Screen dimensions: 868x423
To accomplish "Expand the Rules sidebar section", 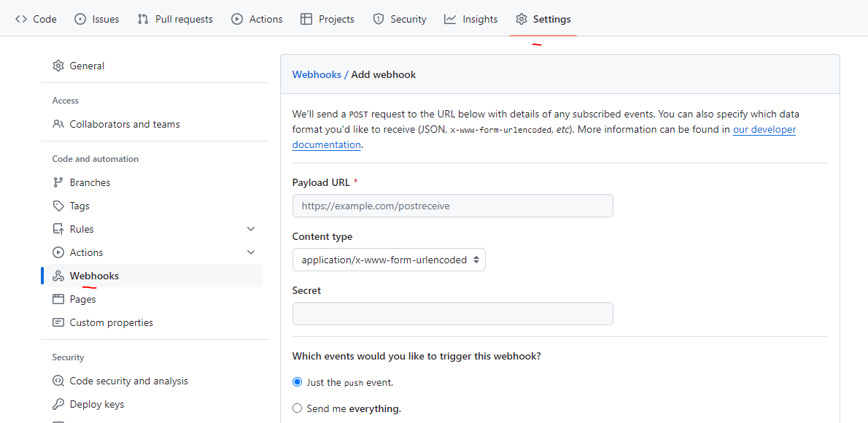I will click(x=251, y=229).
